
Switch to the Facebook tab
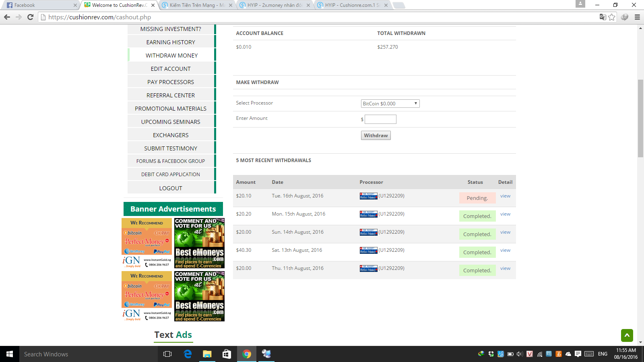[40, 5]
